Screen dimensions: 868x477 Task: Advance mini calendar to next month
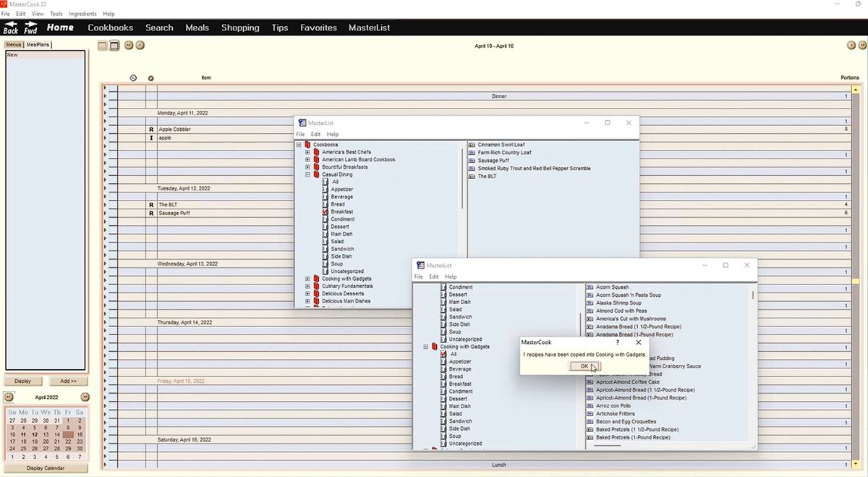[85, 397]
